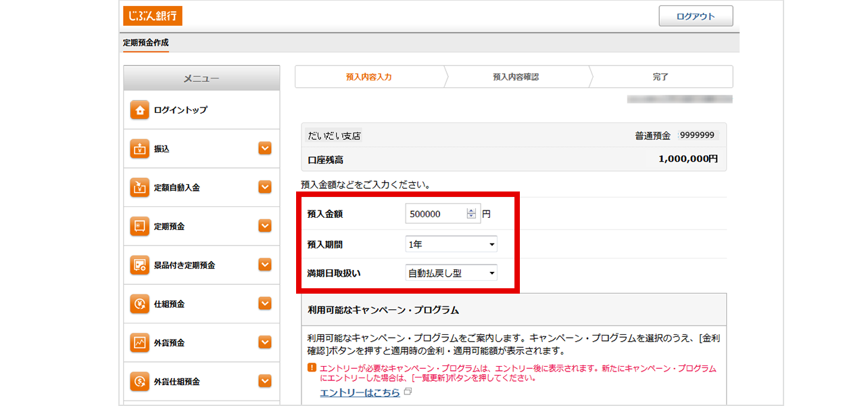Image resolution: width=868 pixels, height=406 pixels.
Task: Expand the 振込 menu arrow
Action: [265, 149]
